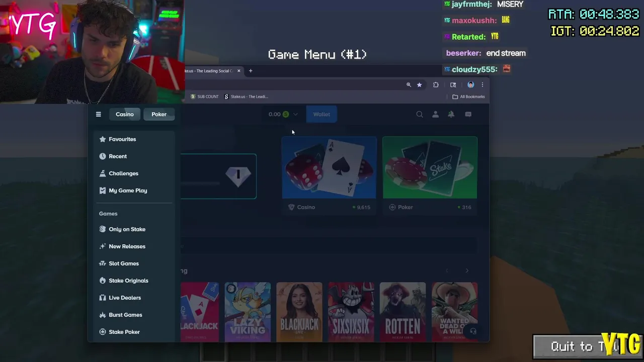Collapse the sidebar with the hamburger menu icon

99,114
